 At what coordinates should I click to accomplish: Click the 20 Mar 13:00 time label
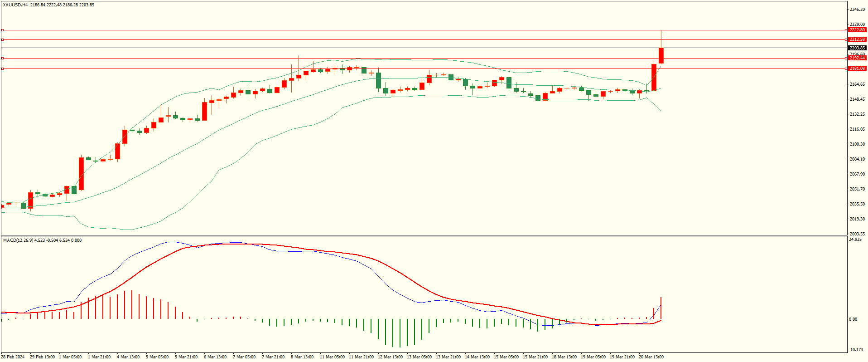651,357
